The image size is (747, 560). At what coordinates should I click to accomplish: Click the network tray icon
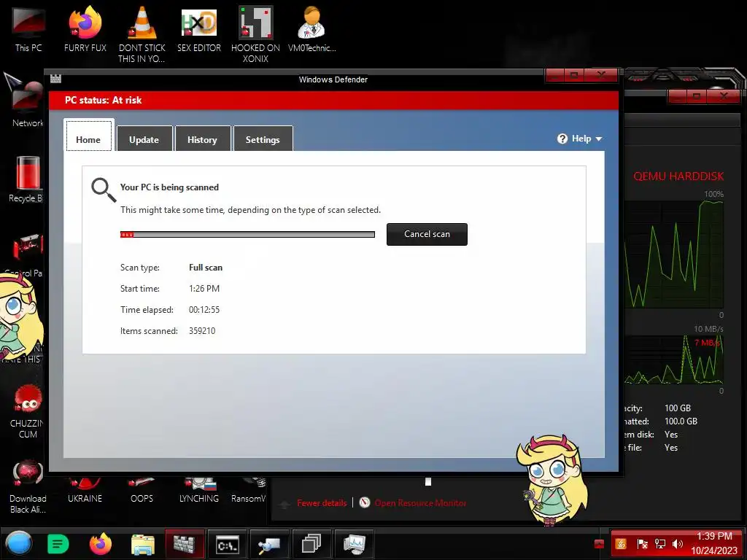click(659, 544)
